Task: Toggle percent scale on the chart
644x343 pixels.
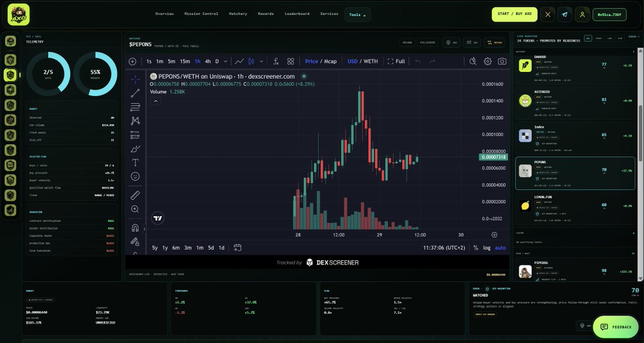Action: (475, 247)
